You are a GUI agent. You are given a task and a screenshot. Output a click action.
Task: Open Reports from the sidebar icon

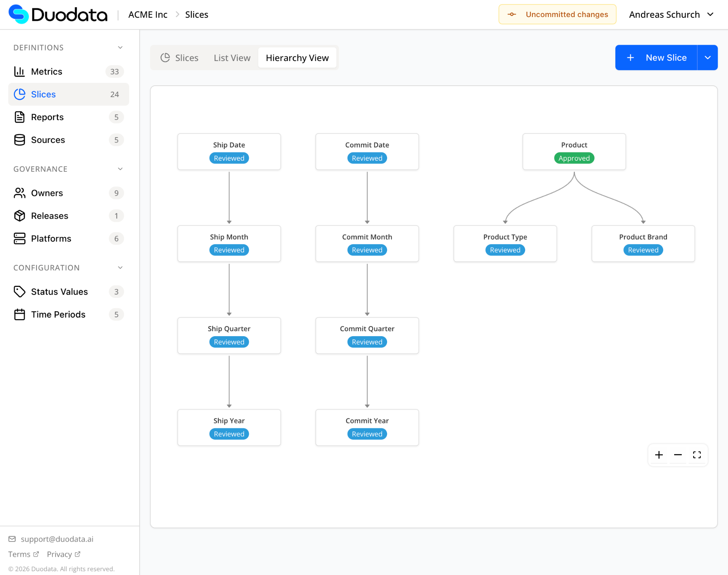19,117
